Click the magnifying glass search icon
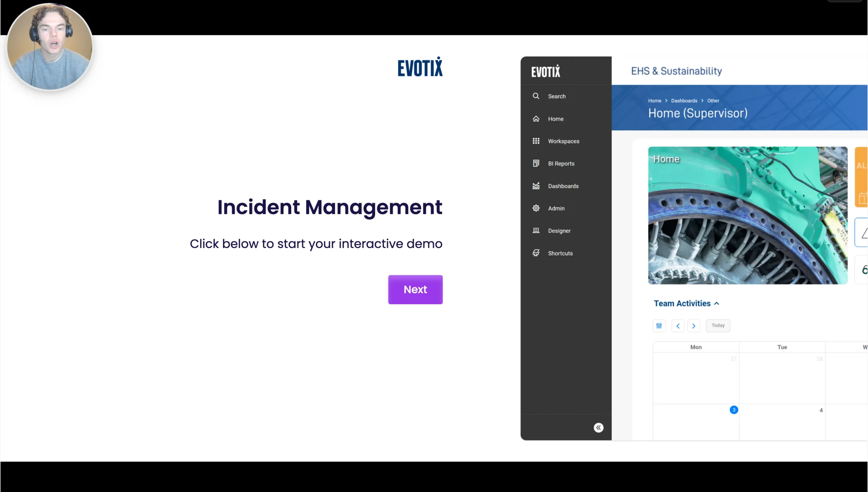Viewport: 868px width, 492px height. (x=536, y=96)
